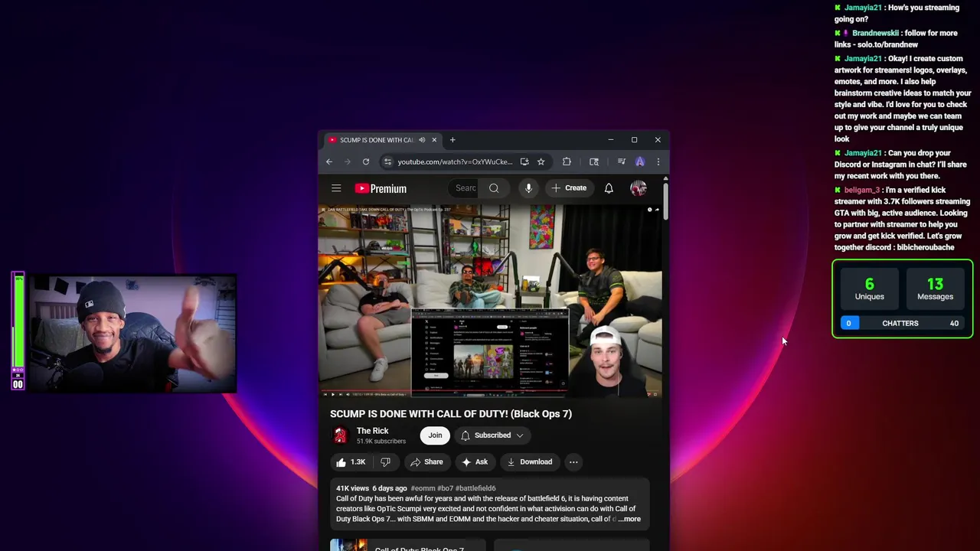Open the tab search icon in the toolbar

tap(594, 161)
